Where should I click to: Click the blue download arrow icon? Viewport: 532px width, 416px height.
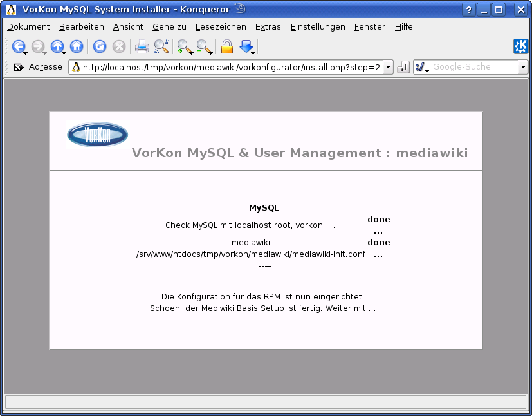pos(246,46)
